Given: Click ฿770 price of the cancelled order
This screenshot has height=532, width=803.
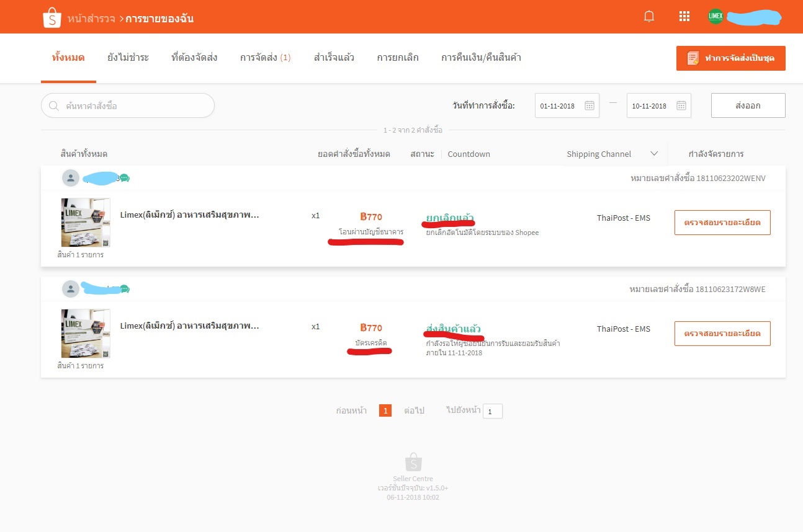Looking at the screenshot, I should 371,217.
